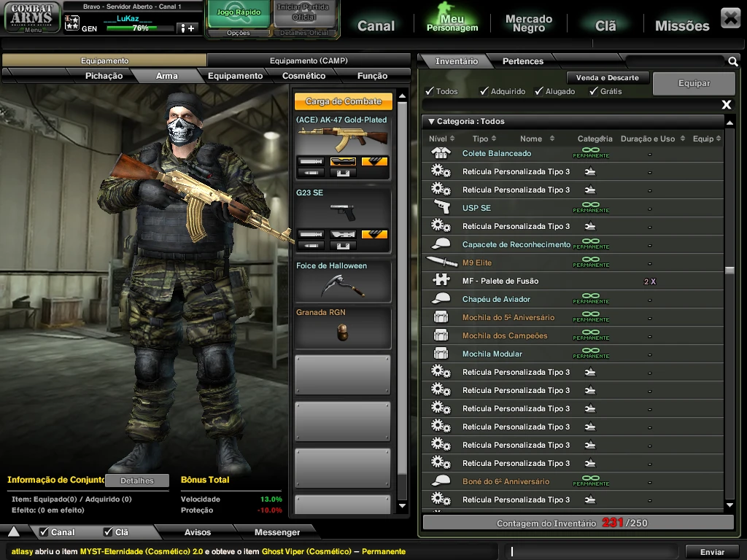This screenshot has height=560, width=747.
Task: Select the Foice de Halloween weapon slot
Action: coord(342,281)
